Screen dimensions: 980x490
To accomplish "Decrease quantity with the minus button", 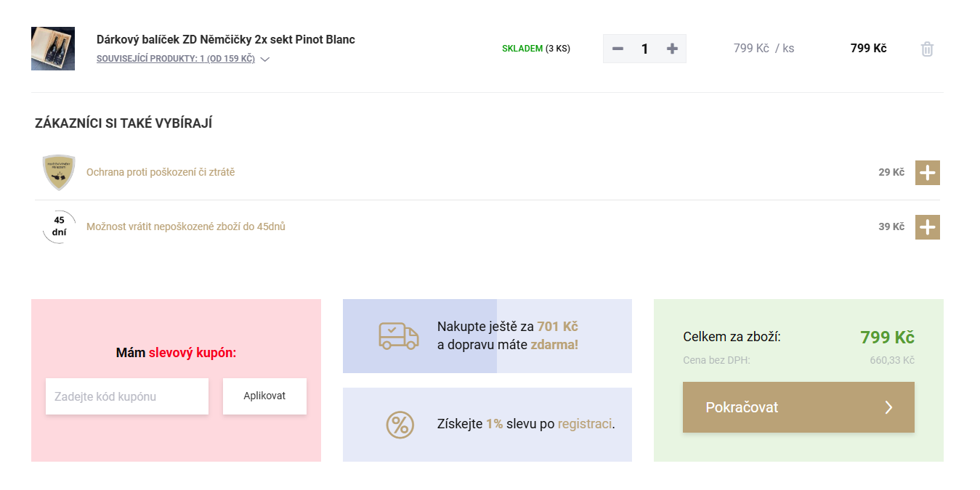I will tap(617, 49).
